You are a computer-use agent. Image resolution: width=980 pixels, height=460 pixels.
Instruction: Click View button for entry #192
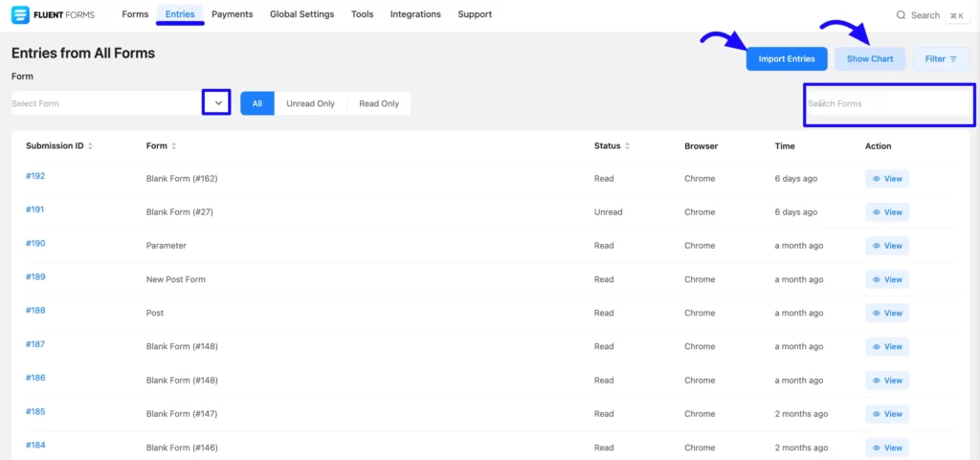887,179
